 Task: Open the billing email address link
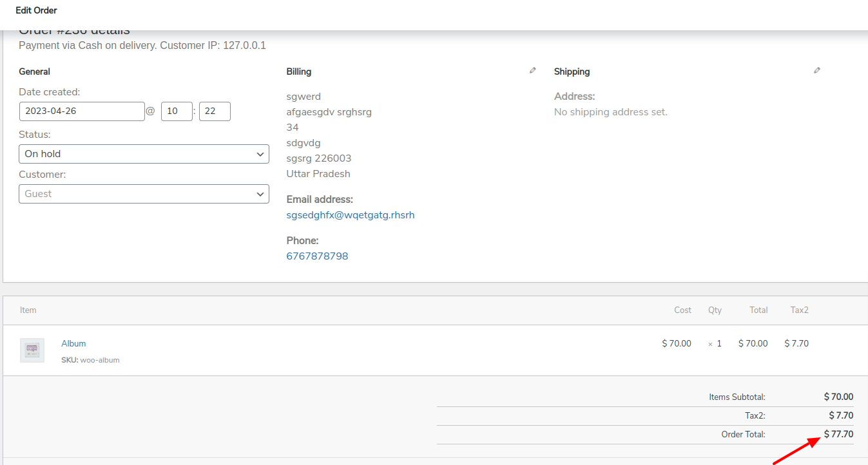coord(351,215)
